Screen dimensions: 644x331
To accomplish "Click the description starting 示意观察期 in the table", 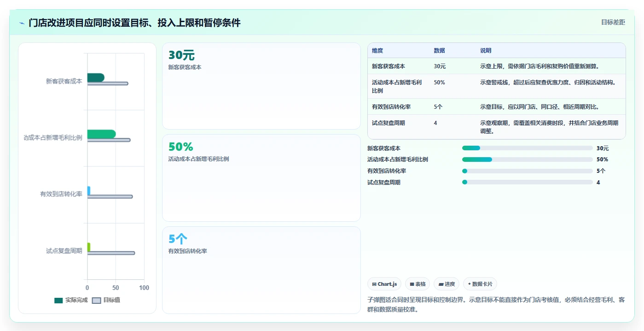I will click(x=549, y=127).
